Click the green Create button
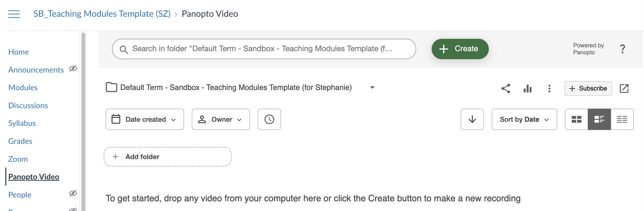 pyautogui.click(x=460, y=49)
